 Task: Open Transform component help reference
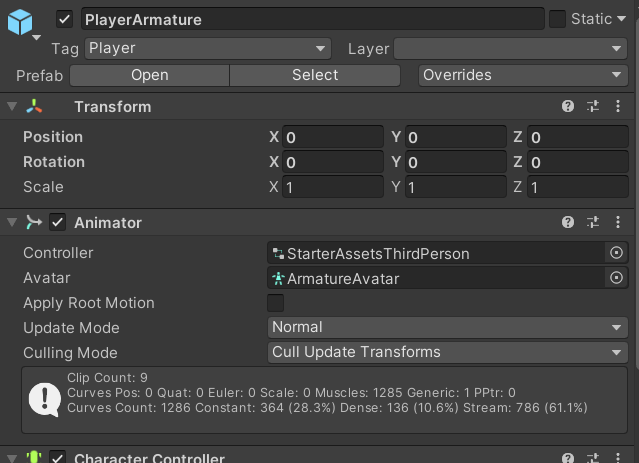pyautogui.click(x=568, y=106)
